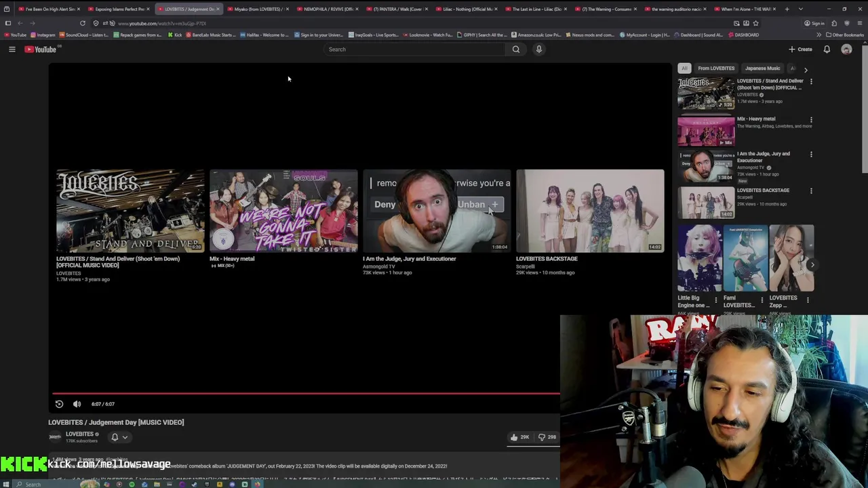Switch to Miyako (from LOVEBITES) tab
Screen dimensions: 868x488
258,9
